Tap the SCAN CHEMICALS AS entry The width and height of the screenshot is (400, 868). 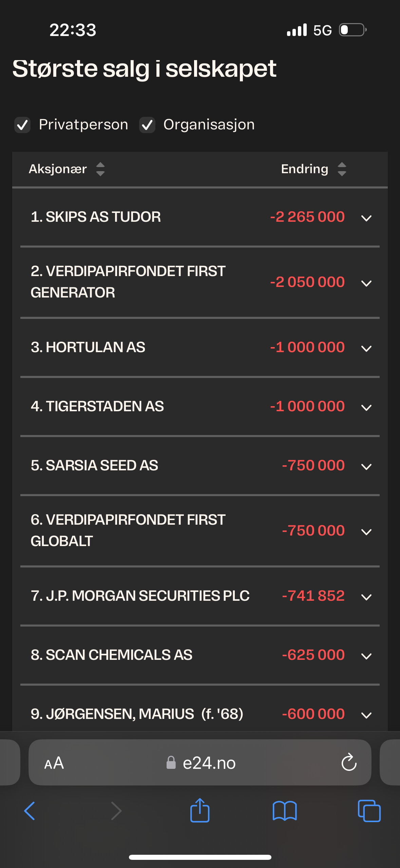(x=200, y=655)
